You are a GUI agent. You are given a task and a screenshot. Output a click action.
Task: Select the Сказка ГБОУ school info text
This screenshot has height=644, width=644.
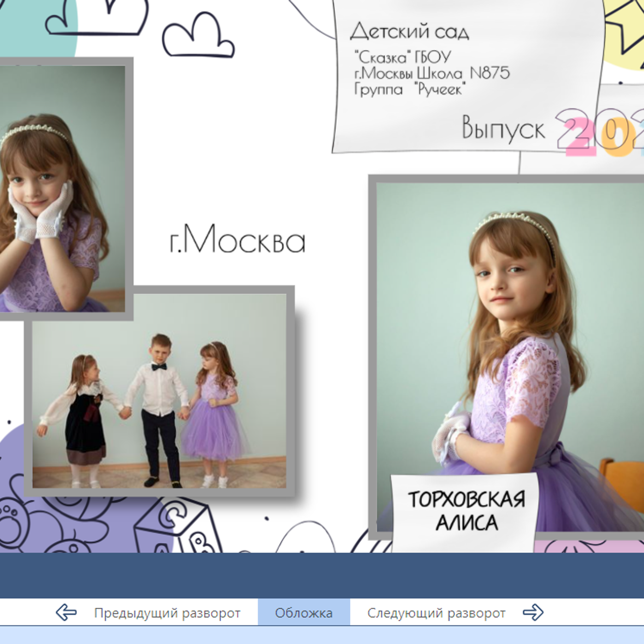(403, 55)
